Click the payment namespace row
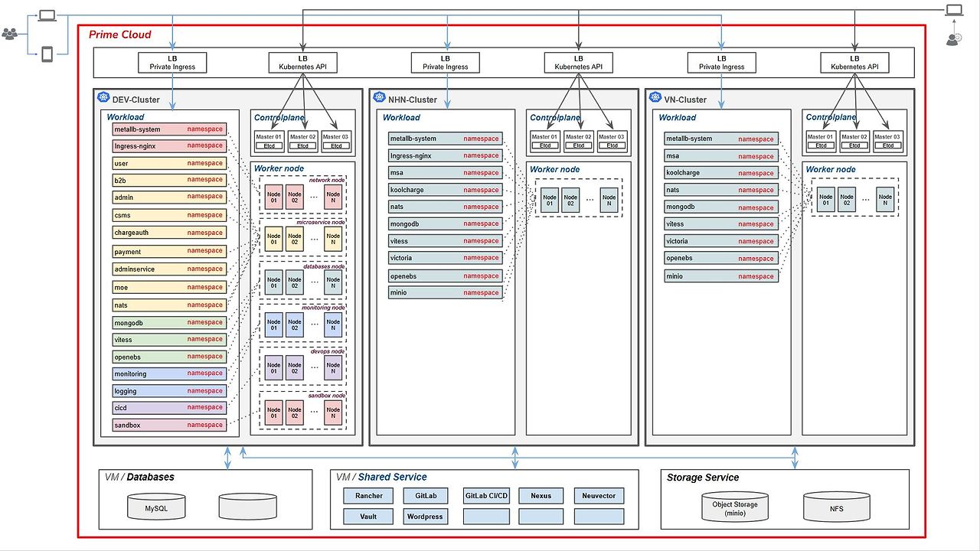The width and height of the screenshot is (980, 551). click(x=169, y=251)
